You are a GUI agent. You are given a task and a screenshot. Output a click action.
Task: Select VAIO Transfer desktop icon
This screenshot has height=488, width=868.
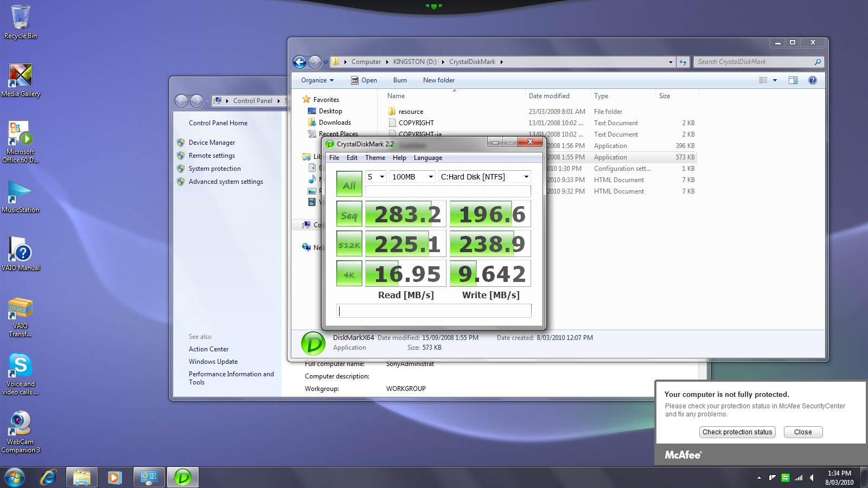[21, 317]
